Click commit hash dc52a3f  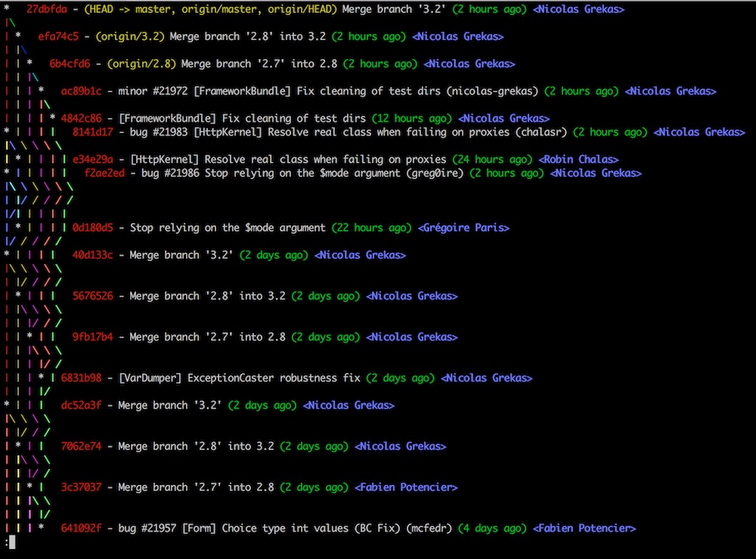click(x=81, y=405)
